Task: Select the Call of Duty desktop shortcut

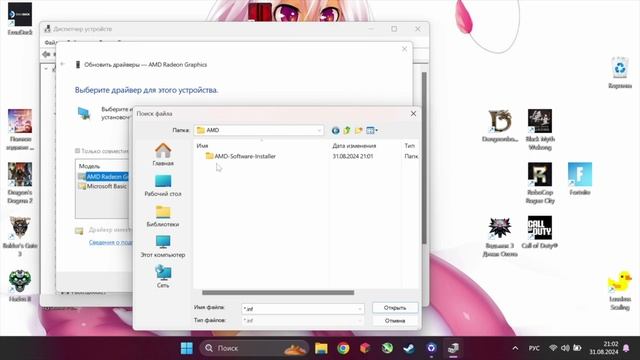Action: pyautogui.click(x=540, y=232)
